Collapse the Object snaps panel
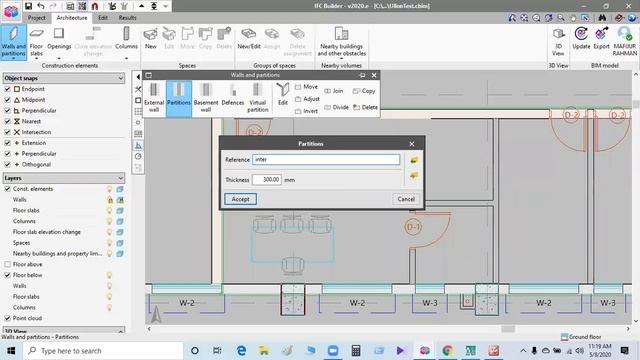Viewport: 640px width, 360px height. point(120,78)
